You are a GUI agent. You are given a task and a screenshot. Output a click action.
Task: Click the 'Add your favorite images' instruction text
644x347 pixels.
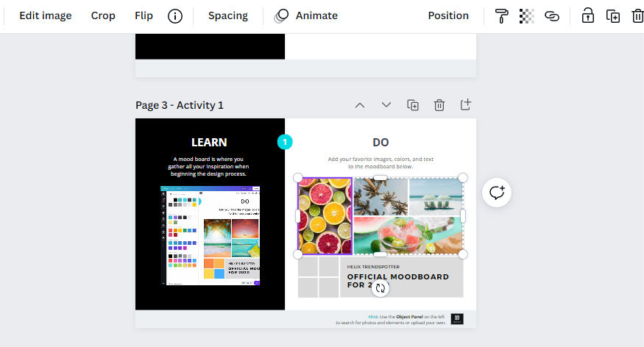381,162
